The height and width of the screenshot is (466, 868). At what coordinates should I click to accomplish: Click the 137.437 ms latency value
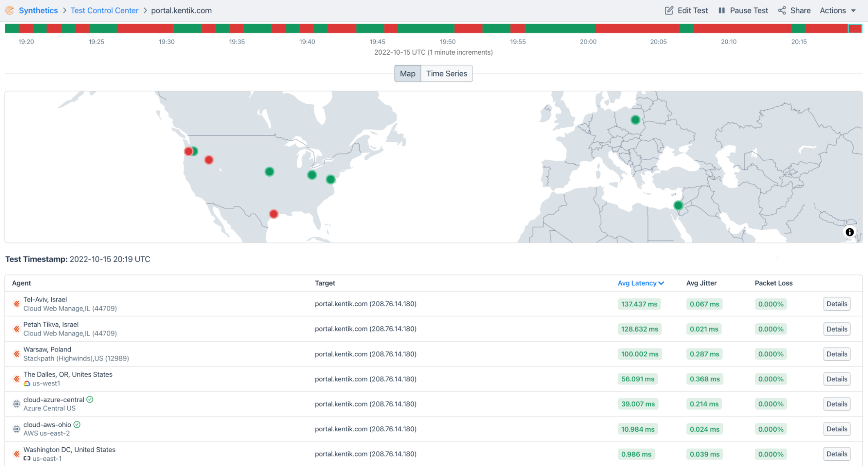[639, 304]
